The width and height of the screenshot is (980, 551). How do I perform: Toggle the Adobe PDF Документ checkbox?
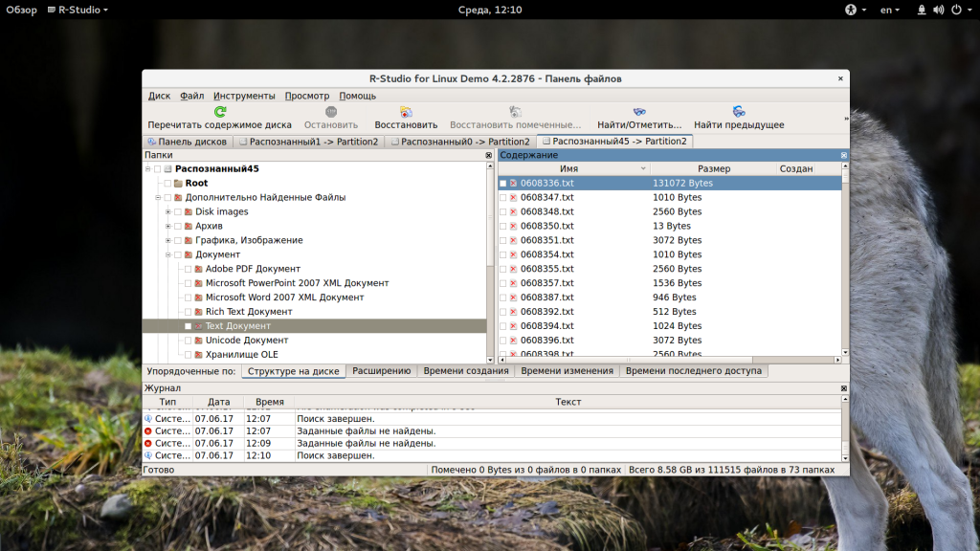pos(188,269)
